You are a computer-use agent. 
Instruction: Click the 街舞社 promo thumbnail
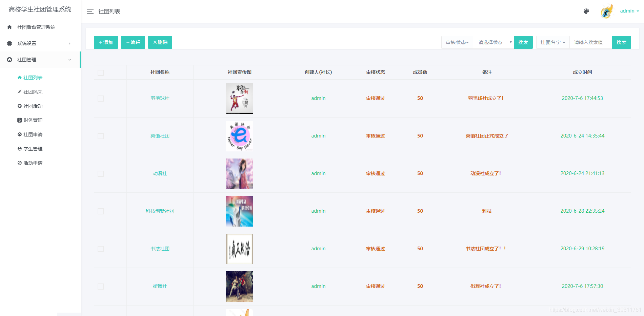click(x=240, y=287)
